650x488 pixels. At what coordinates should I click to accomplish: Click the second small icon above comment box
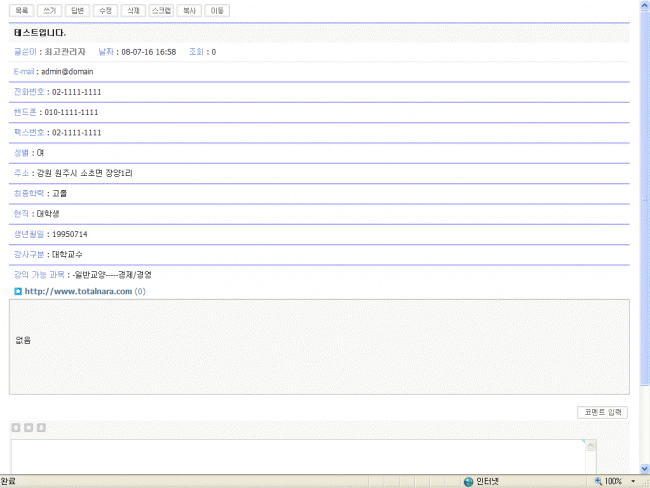coord(28,428)
